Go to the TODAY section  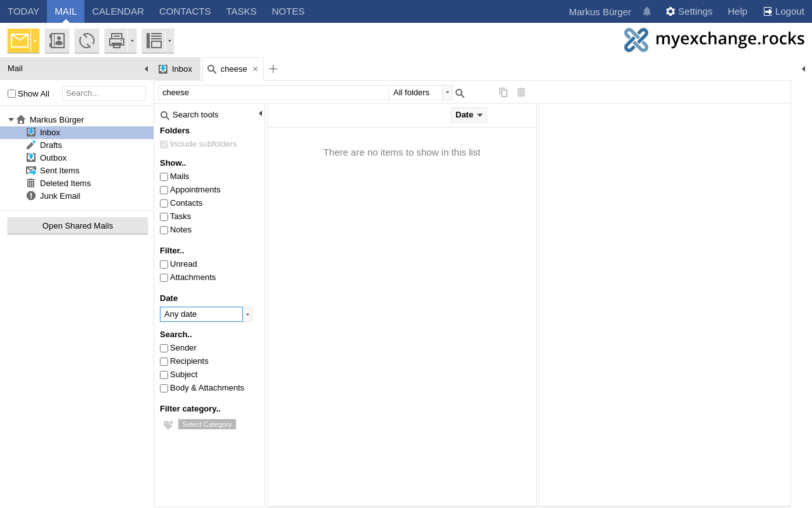coord(23,11)
